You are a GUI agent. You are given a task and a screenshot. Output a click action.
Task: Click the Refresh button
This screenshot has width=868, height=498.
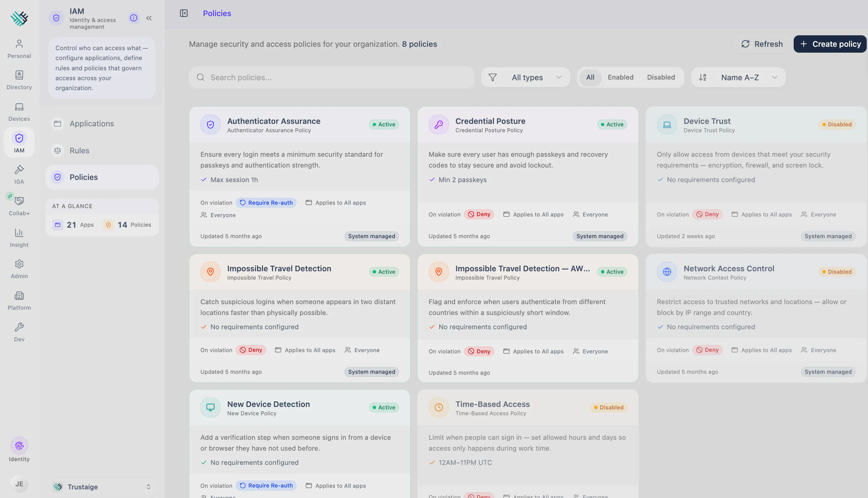(762, 44)
